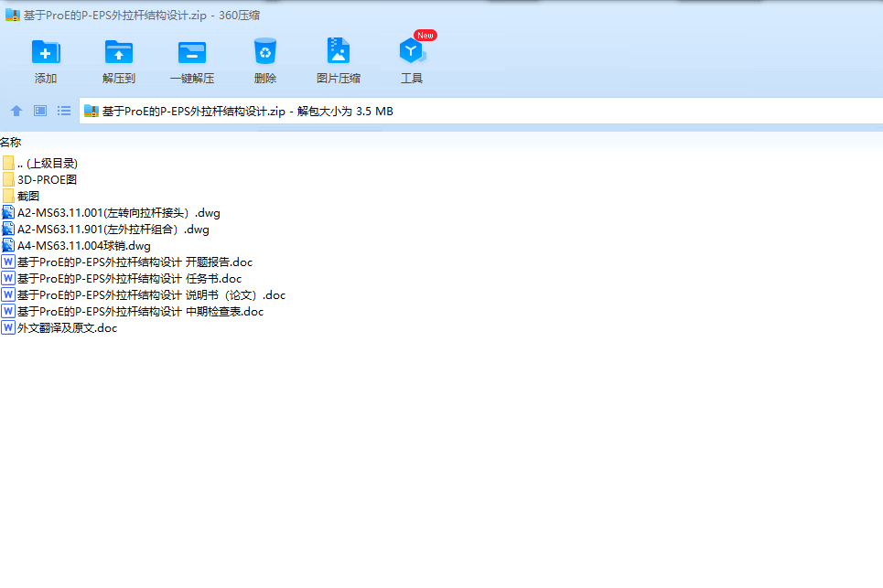Click the 一键解压 one-click extract icon
This screenshot has height=588, width=883.
click(192, 52)
